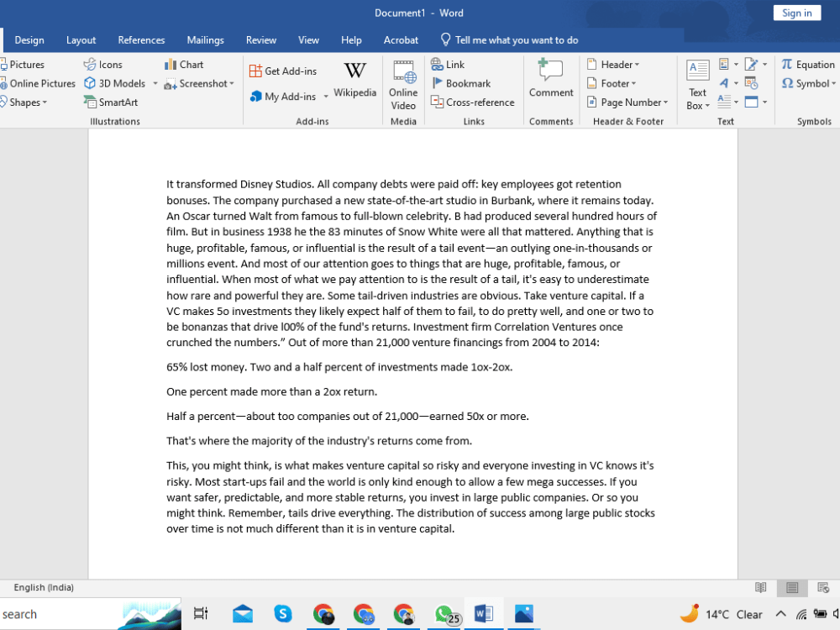
Task: Open Photos app from the taskbar
Action: (x=524, y=614)
